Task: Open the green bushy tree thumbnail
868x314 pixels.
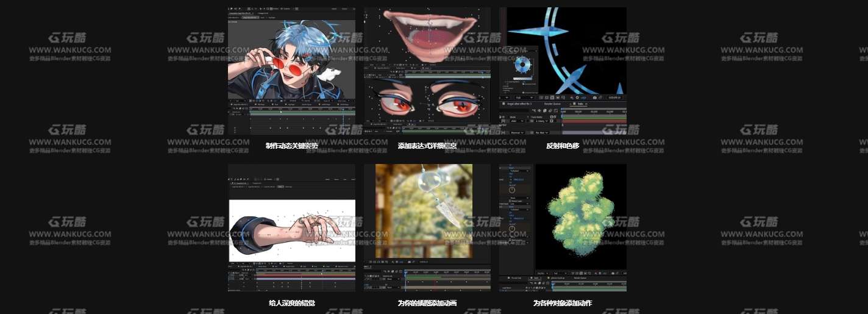Action: tap(563, 227)
